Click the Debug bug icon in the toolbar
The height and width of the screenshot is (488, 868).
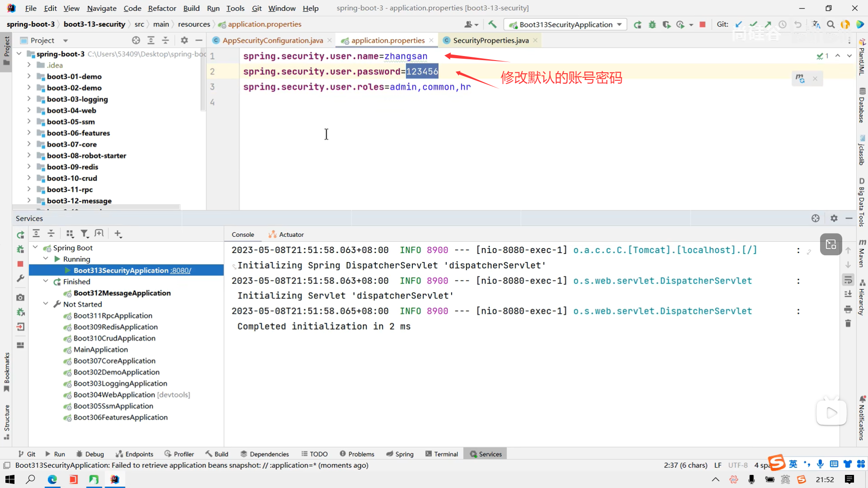tap(652, 24)
